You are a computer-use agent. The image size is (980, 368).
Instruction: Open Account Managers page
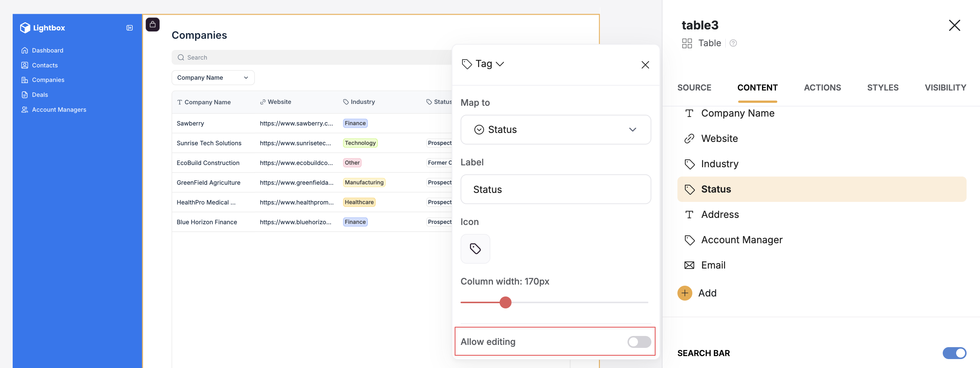point(59,110)
